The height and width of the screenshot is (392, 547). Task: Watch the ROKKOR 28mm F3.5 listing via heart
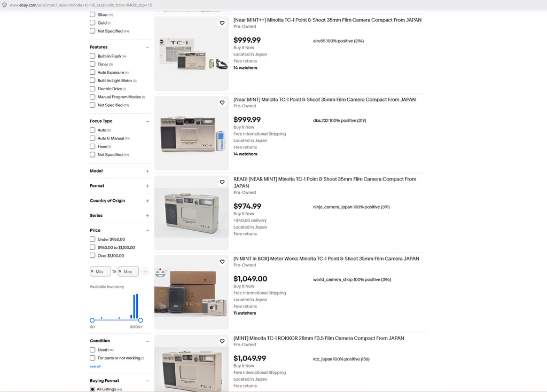coord(222,341)
